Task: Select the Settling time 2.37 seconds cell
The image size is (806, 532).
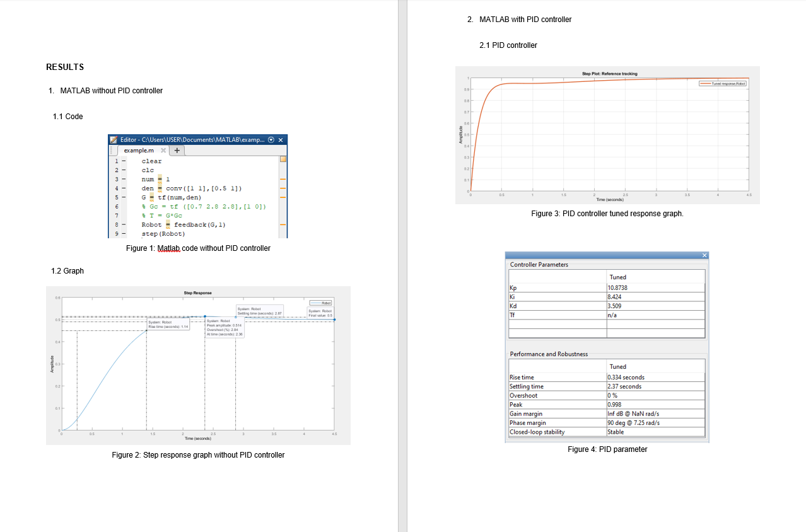Action: point(656,386)
